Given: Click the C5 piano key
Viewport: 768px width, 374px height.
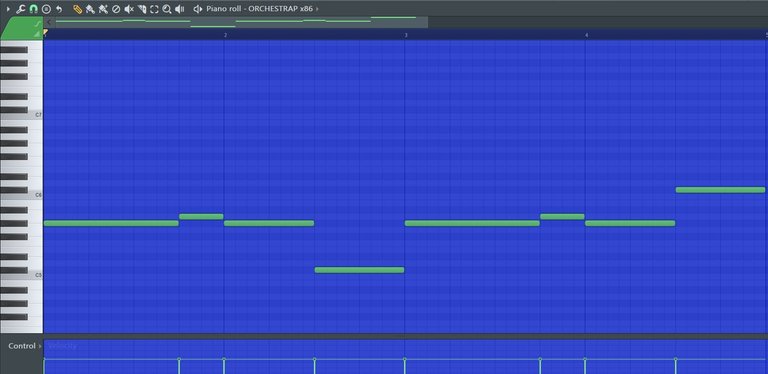Looking at the screenshot, I should click(x=22, y=275).
